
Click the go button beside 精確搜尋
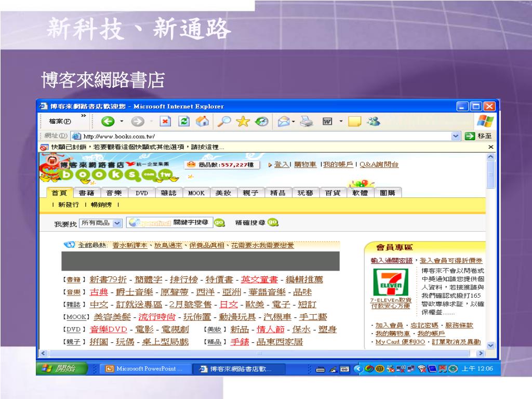273,222
